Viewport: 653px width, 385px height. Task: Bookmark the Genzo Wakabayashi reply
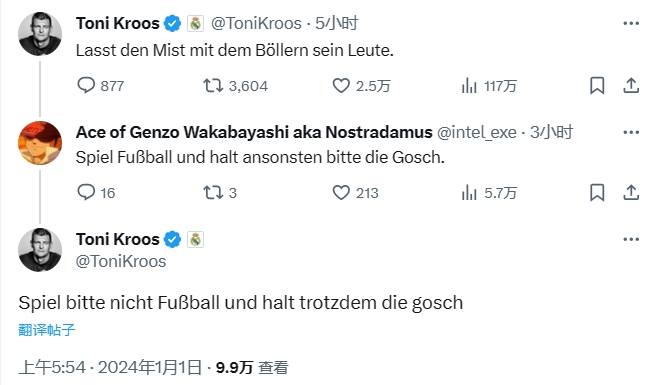tap(597, 192)
